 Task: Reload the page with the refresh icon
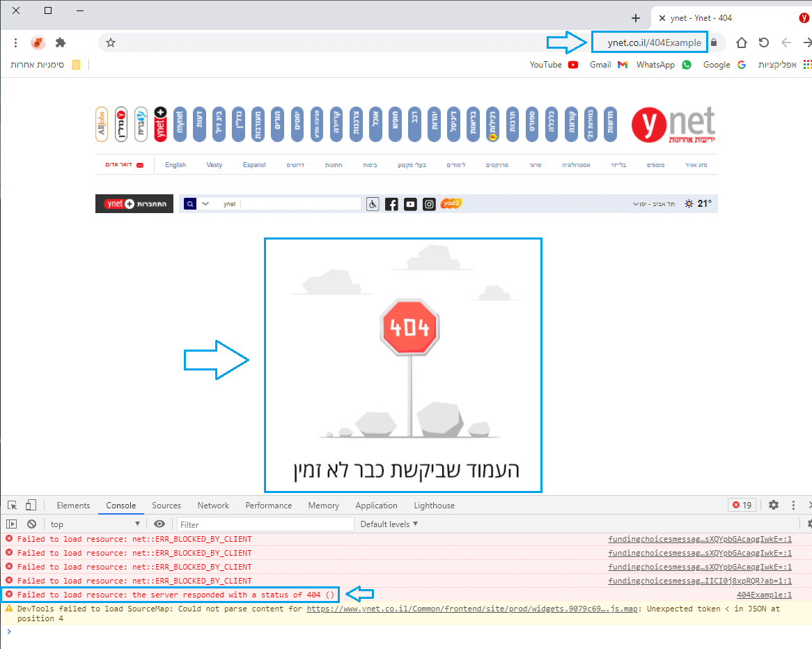click(x=764, y=42)
